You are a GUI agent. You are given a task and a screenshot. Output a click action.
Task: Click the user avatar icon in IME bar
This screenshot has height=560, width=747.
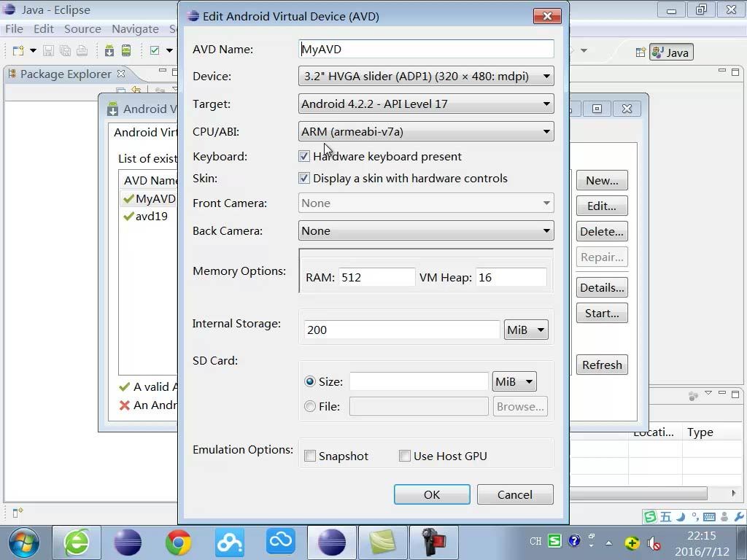724,516
